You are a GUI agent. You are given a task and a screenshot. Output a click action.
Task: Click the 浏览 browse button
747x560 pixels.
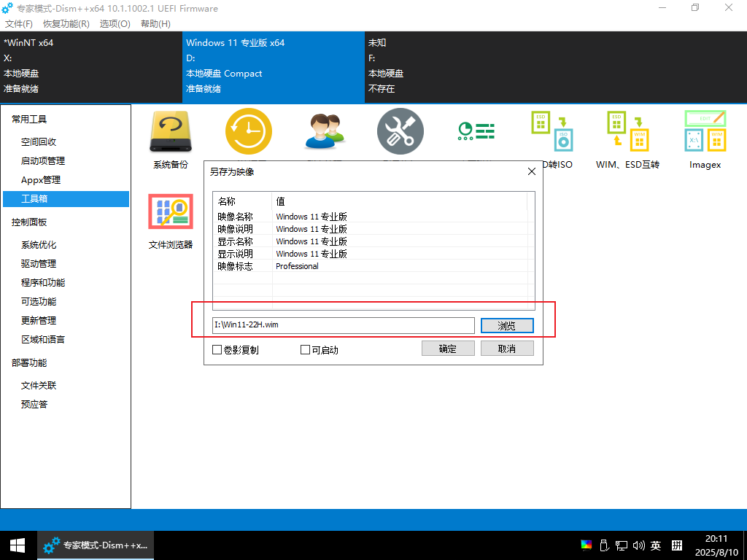point(507,326)
